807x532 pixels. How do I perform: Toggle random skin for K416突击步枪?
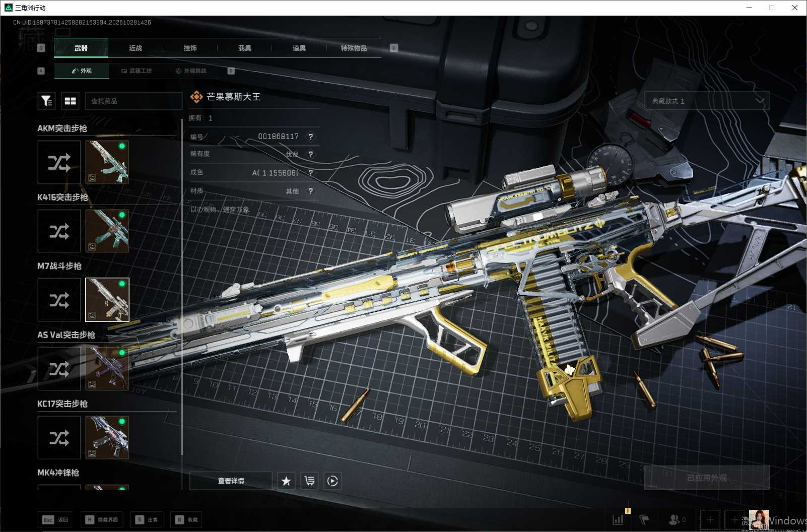click(59, 231)
